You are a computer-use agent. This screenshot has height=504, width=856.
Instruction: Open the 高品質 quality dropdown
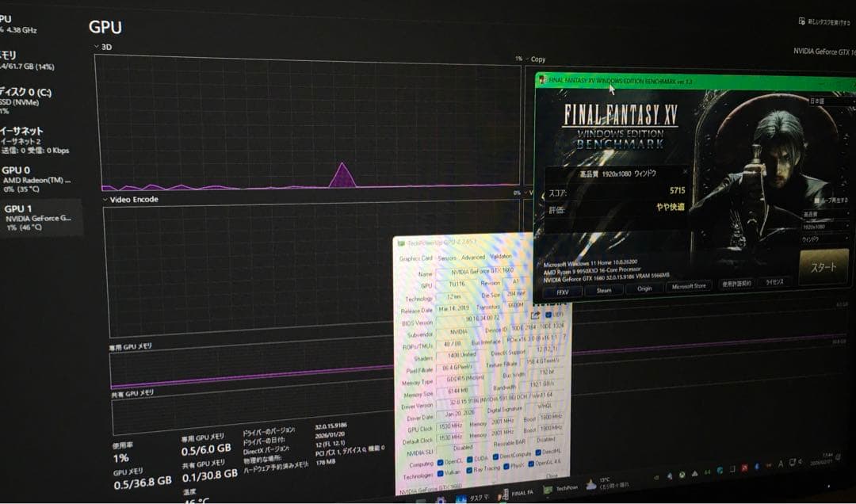point(825,214)
